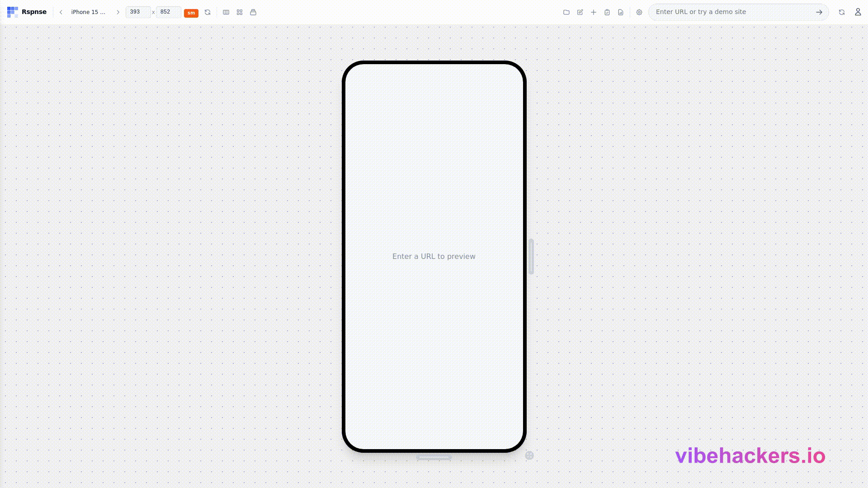Open the clipboard checklist icon
Screen dimensions: 868x488
pyautogui.click(x=607, y=12)
